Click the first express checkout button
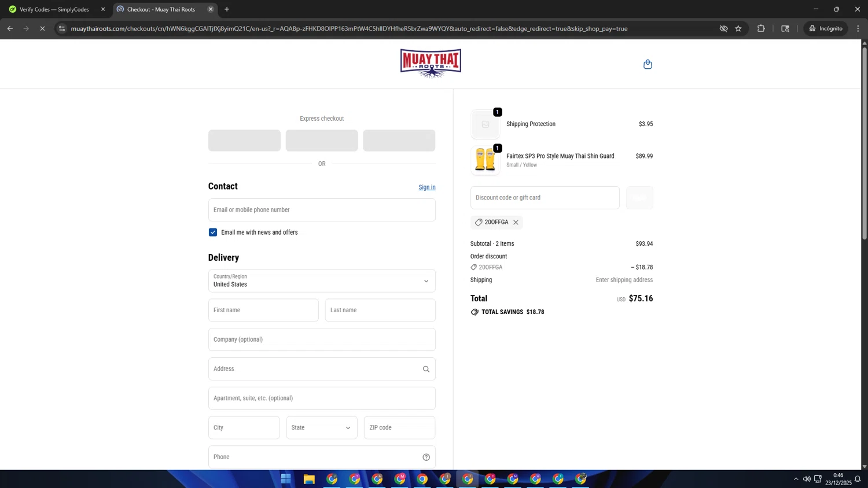Image resolution: width=868 pixels, height=488 pixels. tap(244, 141)
